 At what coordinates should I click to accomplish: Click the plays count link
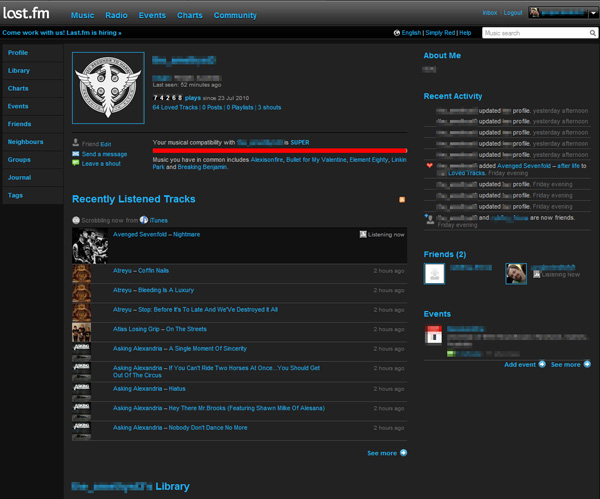(193, 98)
